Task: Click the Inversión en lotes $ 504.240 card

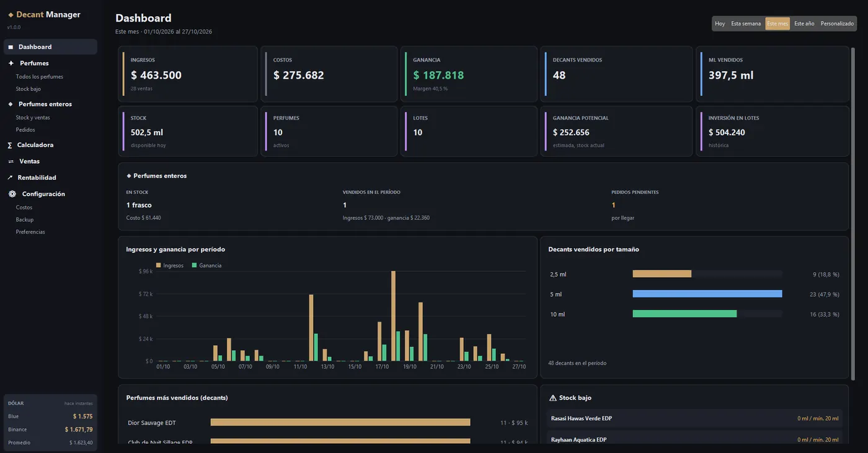Action: [773, 131]
